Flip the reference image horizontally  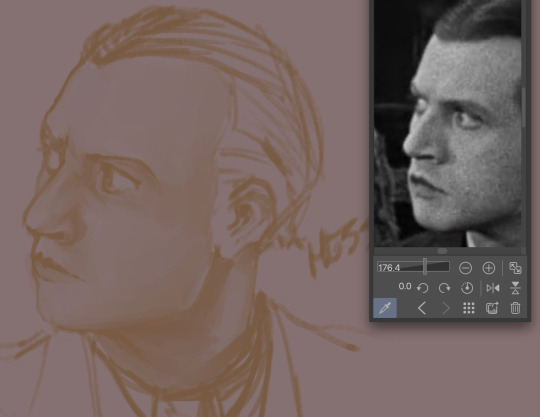click(x=493, y=288)
